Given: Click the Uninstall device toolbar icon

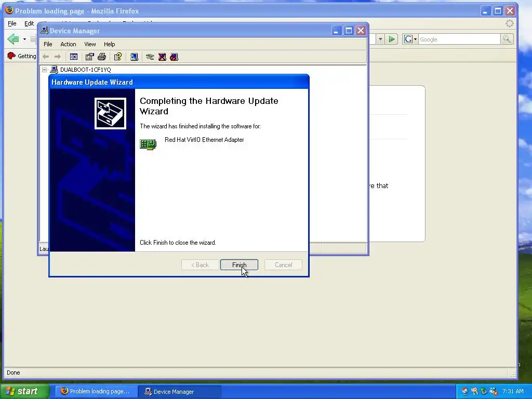Looking at the screenshot, I should (x=162, y=57).
